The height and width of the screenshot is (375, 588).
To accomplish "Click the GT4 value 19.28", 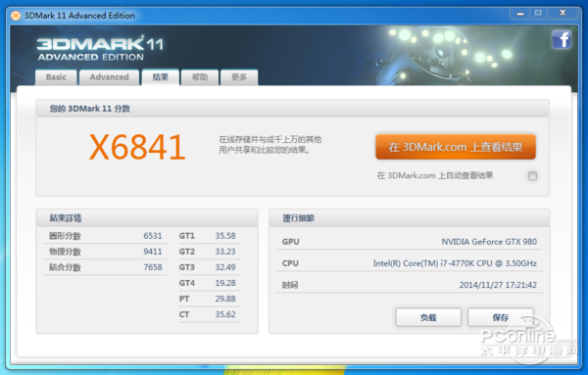I will pos(225,283).
